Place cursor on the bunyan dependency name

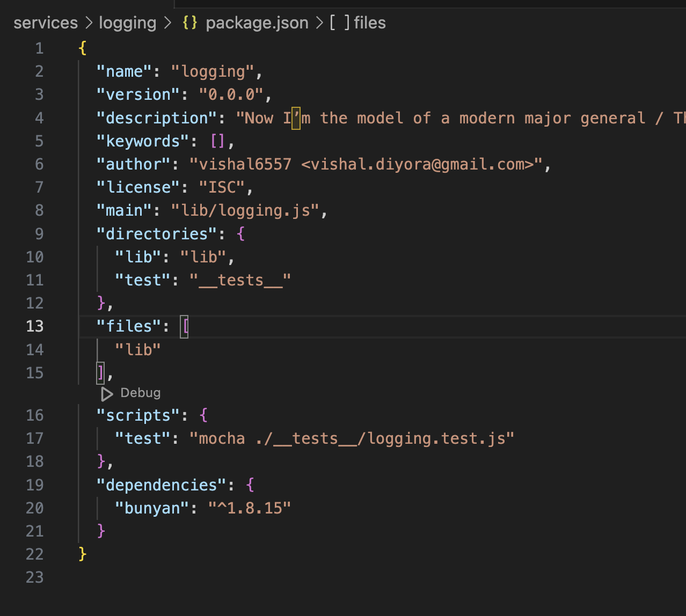[151, 508]
